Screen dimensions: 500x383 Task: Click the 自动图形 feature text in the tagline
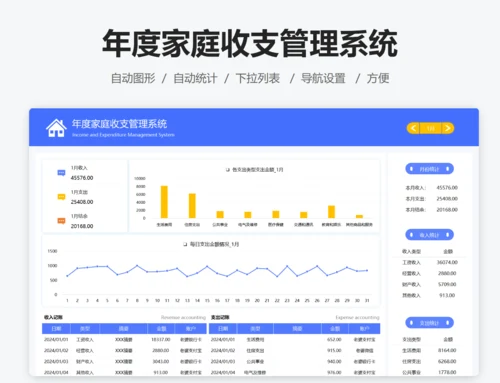coord(133,78)
